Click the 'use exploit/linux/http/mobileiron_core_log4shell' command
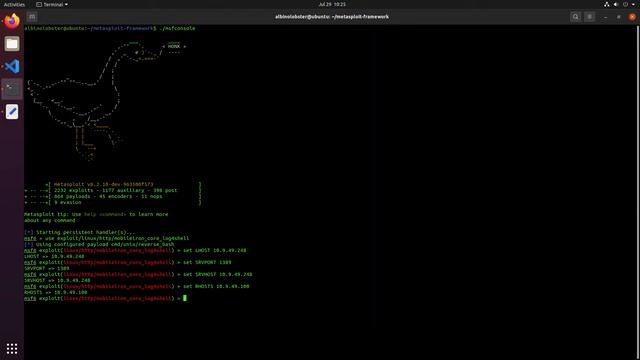Viewport: 640px width, 360px height. [x=117, y=238]
